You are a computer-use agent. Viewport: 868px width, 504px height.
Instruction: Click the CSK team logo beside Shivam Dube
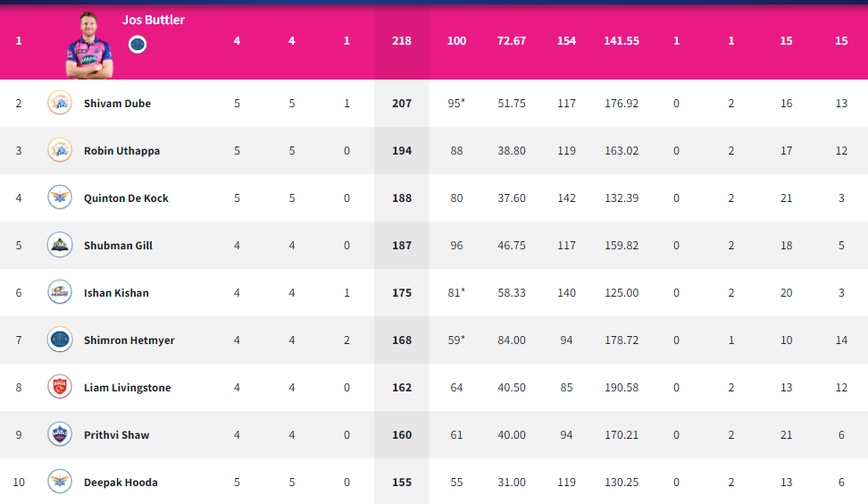pos(60,103)
